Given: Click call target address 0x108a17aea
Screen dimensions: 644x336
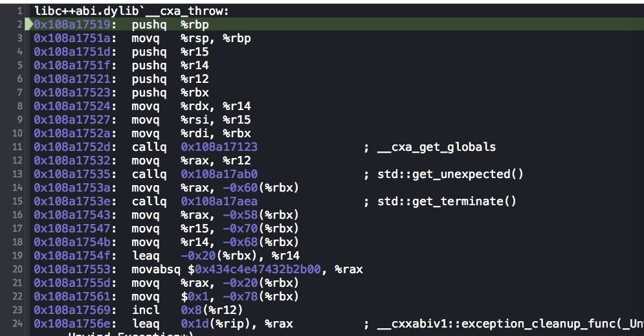Looking at the screenshot, I should tap(219, 201).
